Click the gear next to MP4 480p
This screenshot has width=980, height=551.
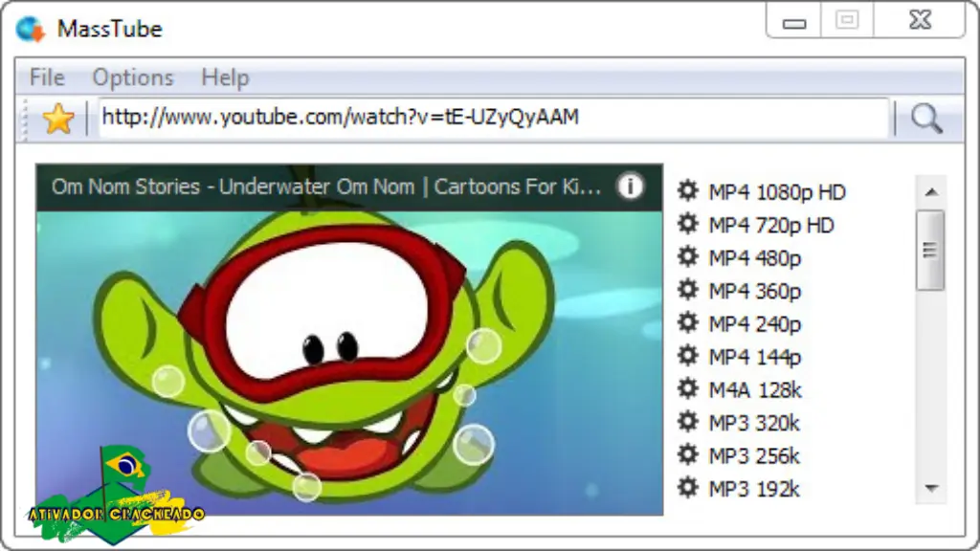687,256
